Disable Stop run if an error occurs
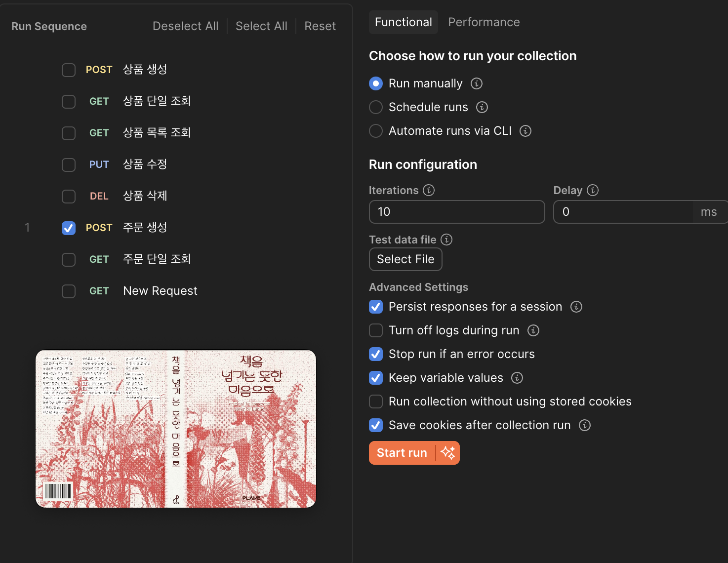The image size is (728, 563). tap(376, 354)
